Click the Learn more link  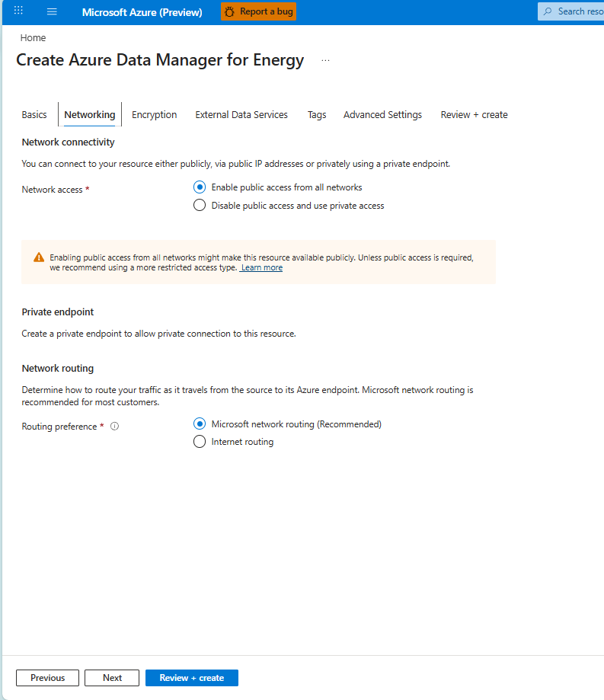point(261,268)
